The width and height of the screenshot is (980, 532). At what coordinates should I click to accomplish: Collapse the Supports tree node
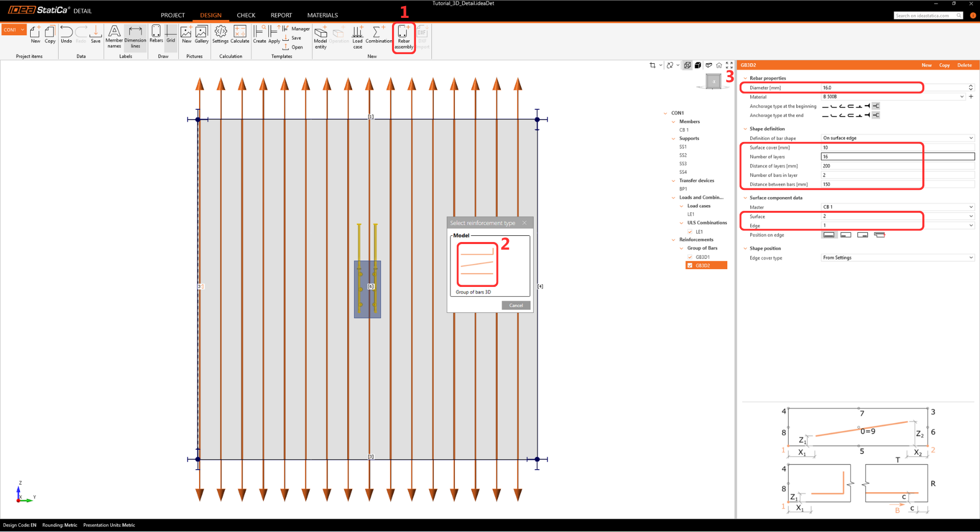click(x=673, y=138)
